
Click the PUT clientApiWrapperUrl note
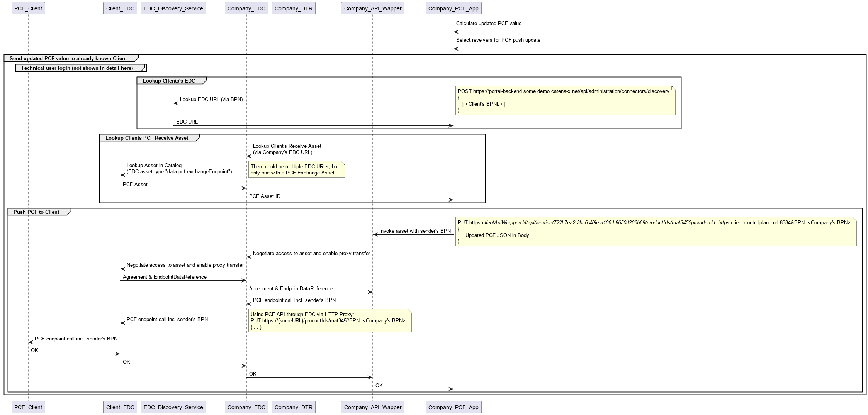click(x=656, y=232)
